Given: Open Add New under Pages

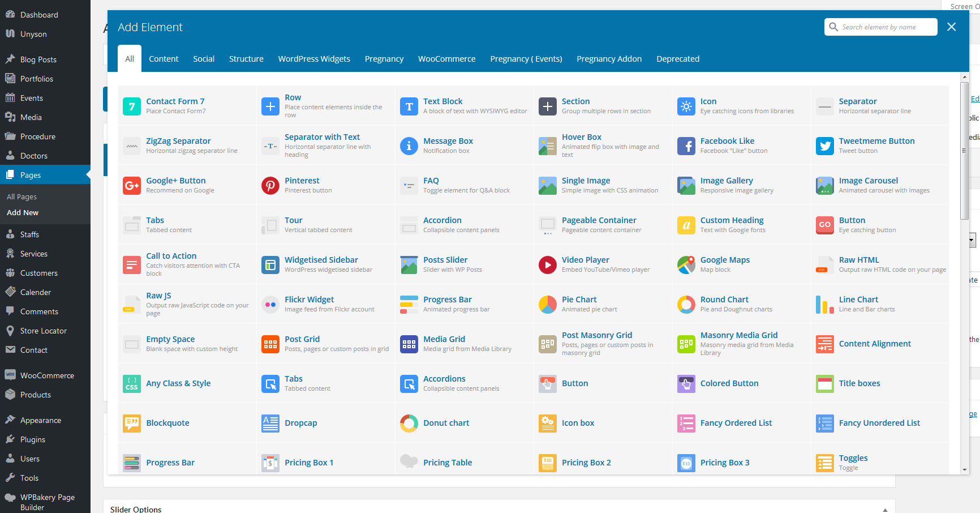Looking at the screenshot, I should (x=23, y=213).
